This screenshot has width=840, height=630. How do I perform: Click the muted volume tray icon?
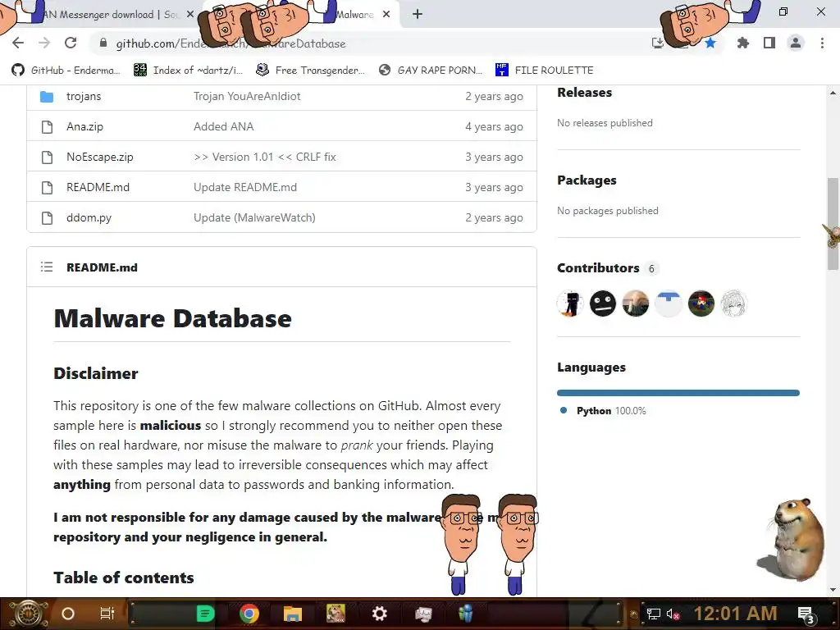tap(673, 614)
